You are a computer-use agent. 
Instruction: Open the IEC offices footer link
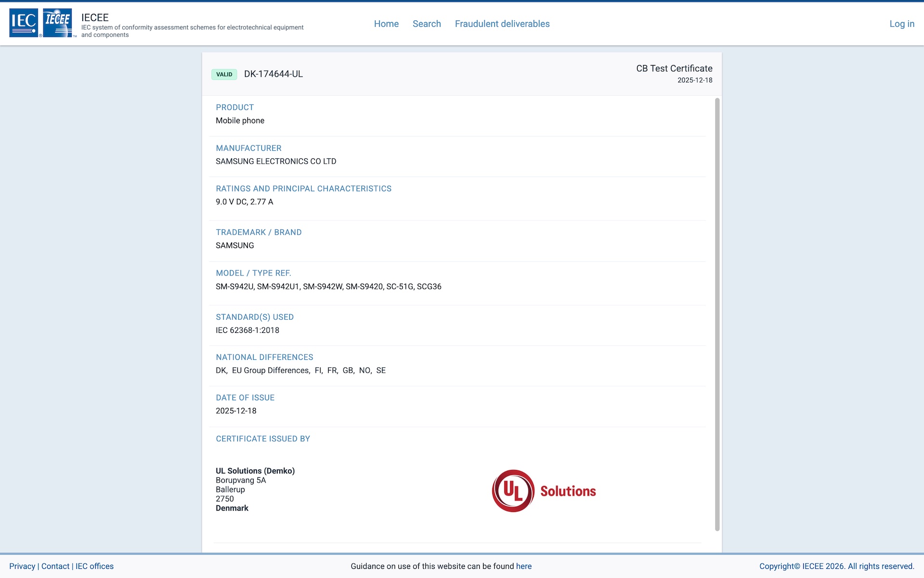click(94, 566)
